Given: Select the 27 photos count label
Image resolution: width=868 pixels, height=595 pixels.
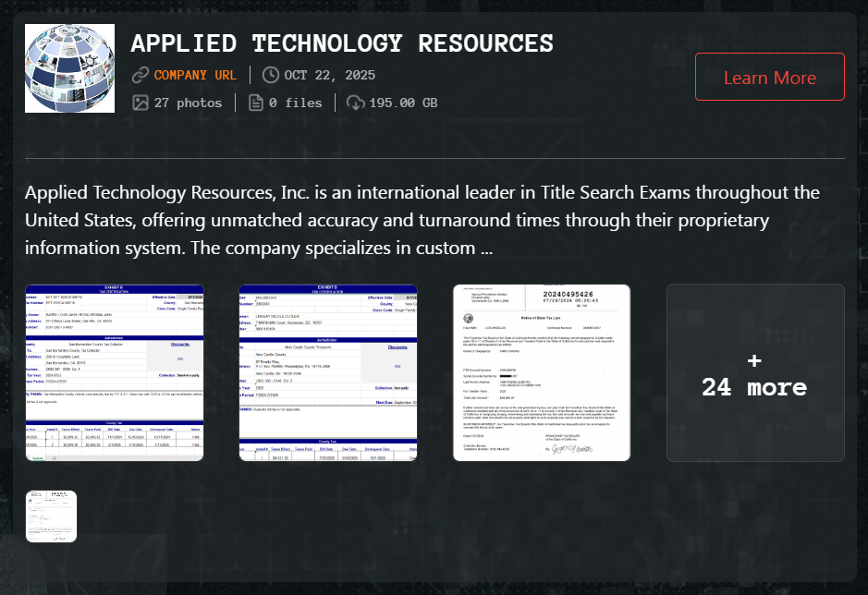Looking at the screenshot, I should pos(189,103).
